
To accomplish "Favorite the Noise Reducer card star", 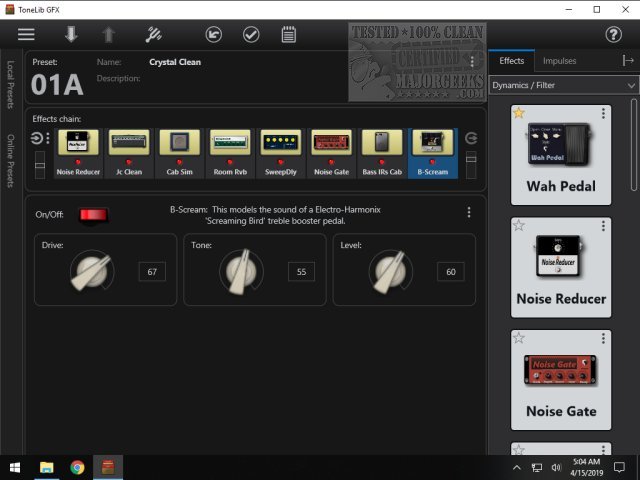I will [519, 225].
